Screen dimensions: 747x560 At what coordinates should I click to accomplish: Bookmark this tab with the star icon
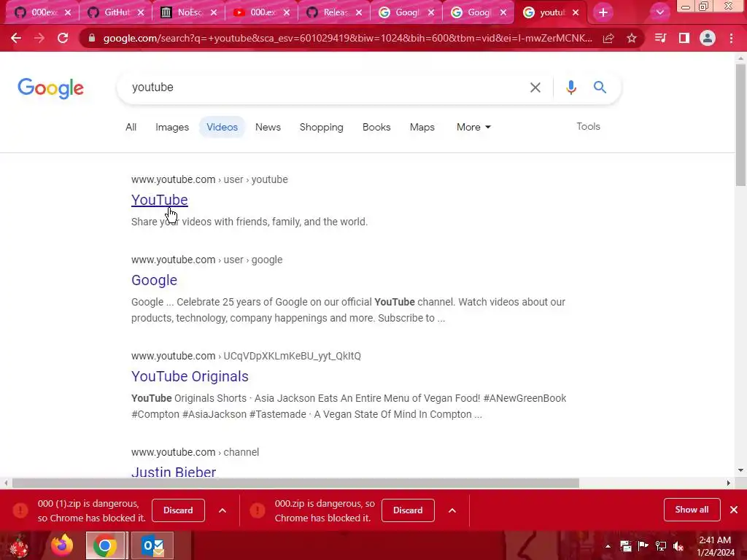(x=632, y=38)
